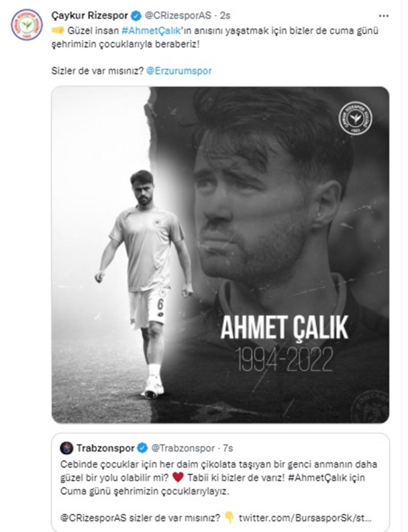408x532 pixels.
Task: Open the twitter.com/BursasporSk link
Action: coord(304,515)
